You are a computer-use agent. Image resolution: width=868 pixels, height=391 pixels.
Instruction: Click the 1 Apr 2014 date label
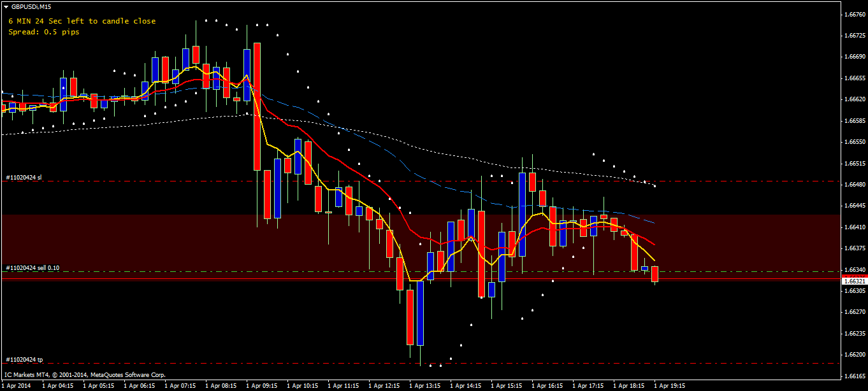pos(16,386)
